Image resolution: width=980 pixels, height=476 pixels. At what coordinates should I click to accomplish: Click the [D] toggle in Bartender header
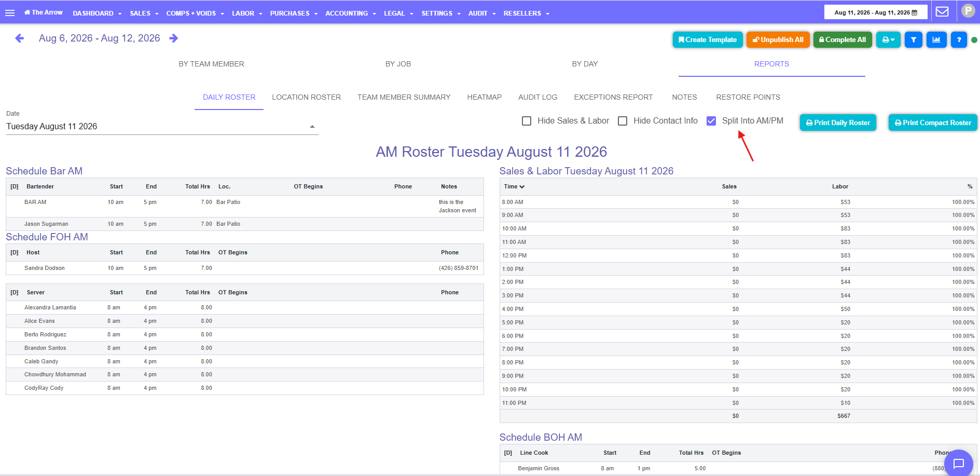click(x=15, y=187)
